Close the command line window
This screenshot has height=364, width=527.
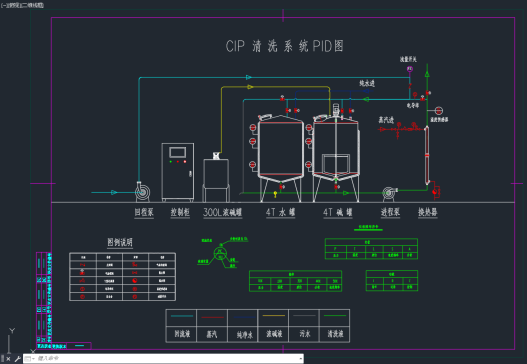point(9,359)
